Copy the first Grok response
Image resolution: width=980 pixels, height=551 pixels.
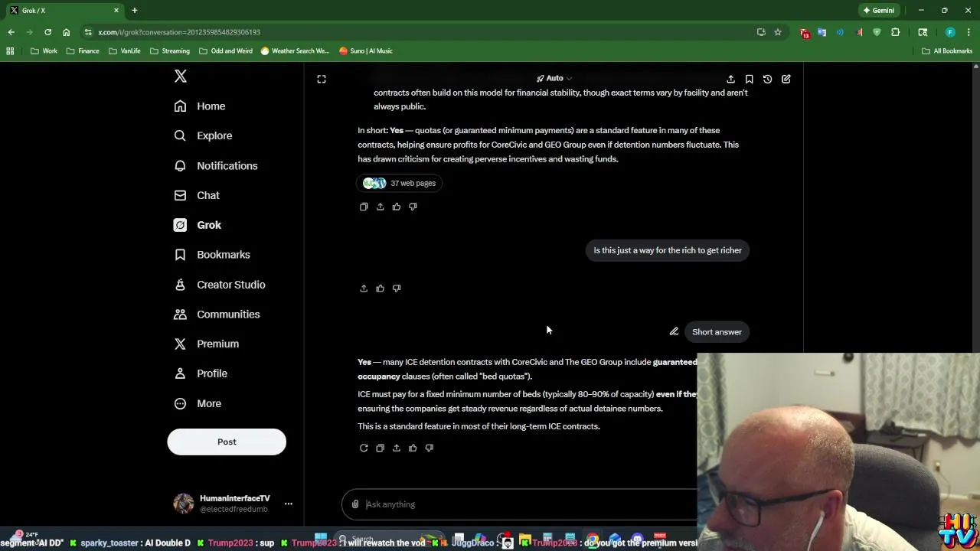coord(364,207)
